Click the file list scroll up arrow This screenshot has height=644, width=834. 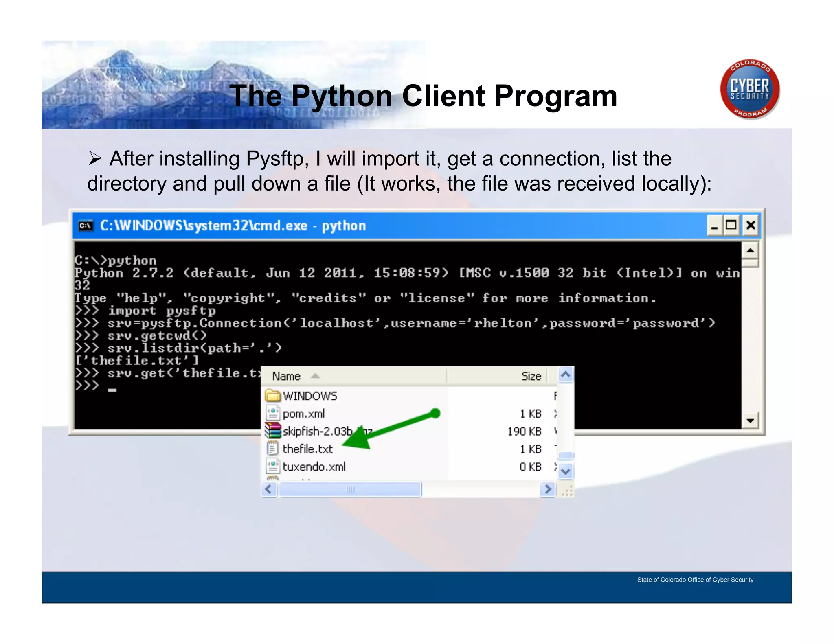pos(566,375)
